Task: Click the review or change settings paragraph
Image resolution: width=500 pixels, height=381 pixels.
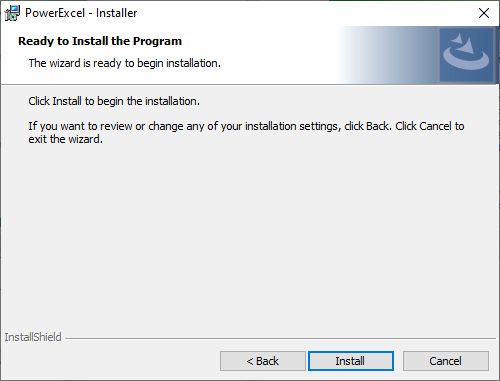Action: click(x=246, y=132)
